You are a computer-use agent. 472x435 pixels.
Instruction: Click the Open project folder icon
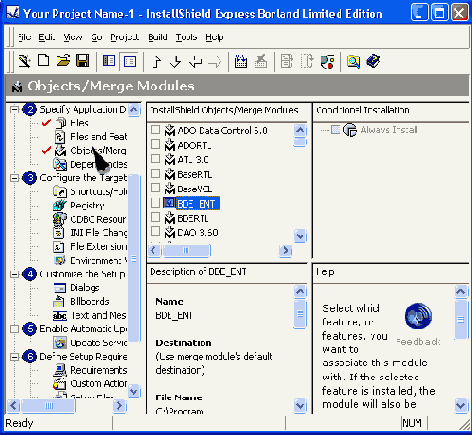pos(63,61)
